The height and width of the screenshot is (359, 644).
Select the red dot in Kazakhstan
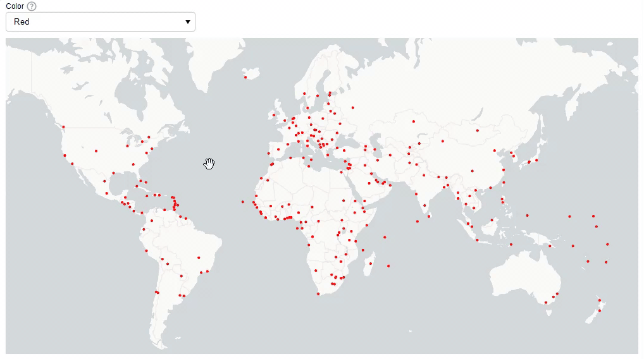point(413,121)
